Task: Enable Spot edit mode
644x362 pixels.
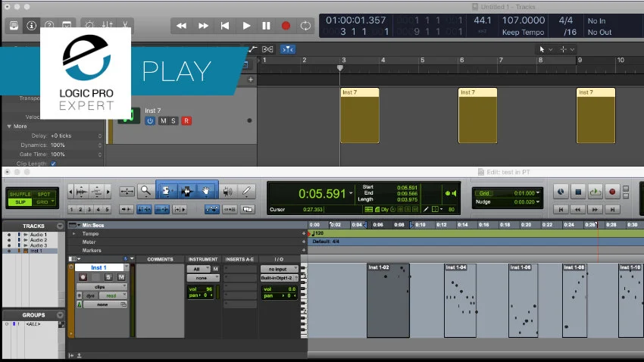Action: pos(43,194)
